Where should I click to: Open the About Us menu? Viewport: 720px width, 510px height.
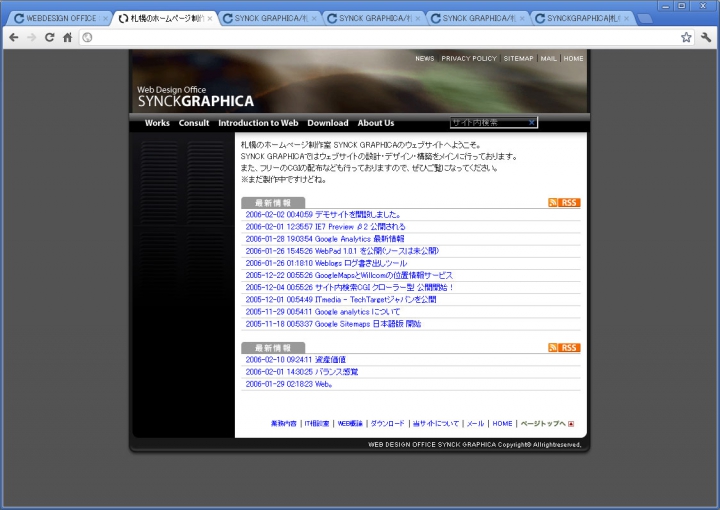coord(376,123)
